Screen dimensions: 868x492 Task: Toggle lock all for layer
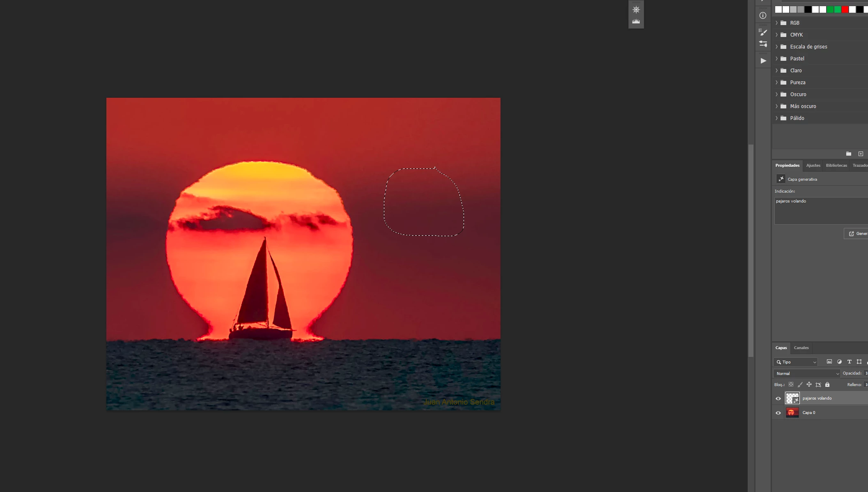[827, 385]
